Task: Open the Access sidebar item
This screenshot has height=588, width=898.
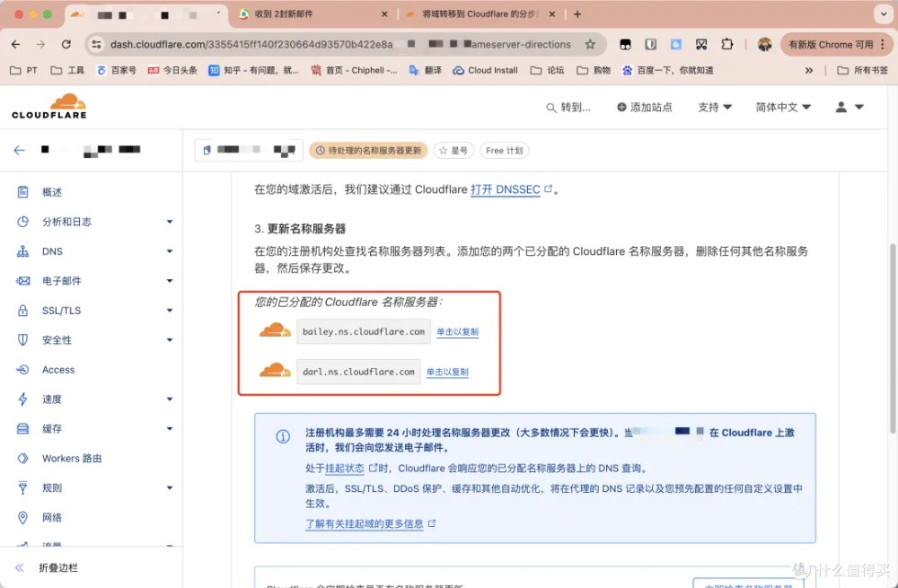Action: 58,369
